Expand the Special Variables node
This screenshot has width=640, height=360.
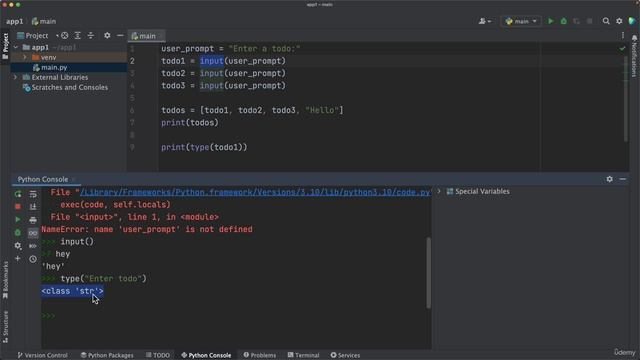pos(439,191)
